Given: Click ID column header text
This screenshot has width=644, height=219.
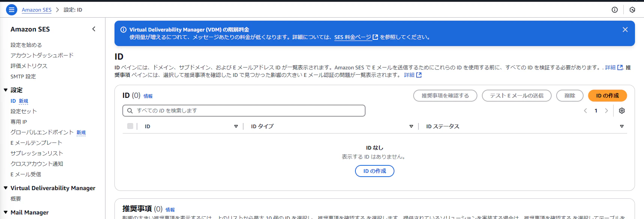Looking at the screenshot, I should coord(147,126).
